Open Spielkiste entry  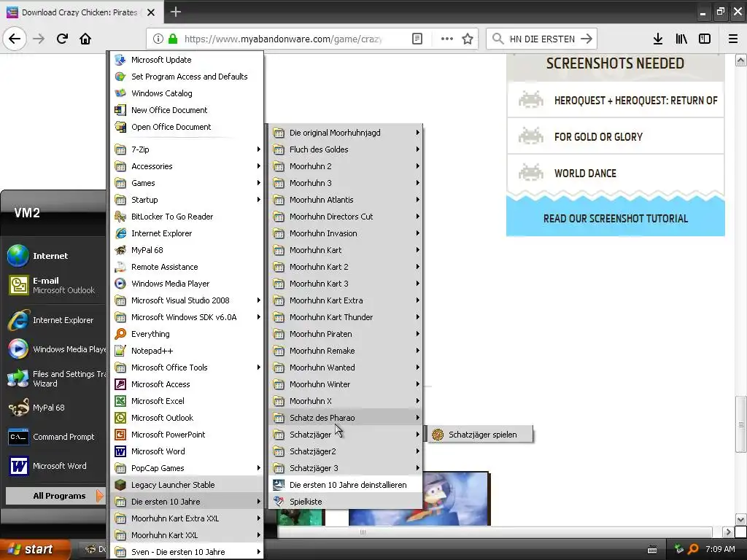coord(345,502)
